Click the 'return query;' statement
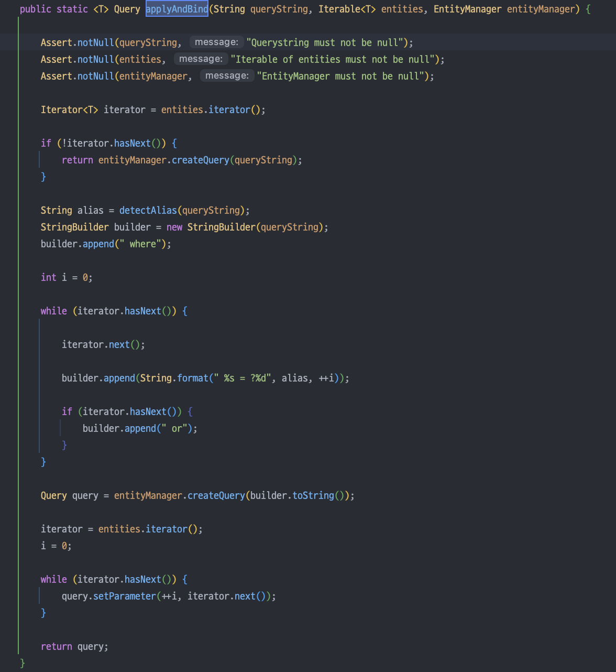Viewport: 616px width, 672px height. click(74, 646)
